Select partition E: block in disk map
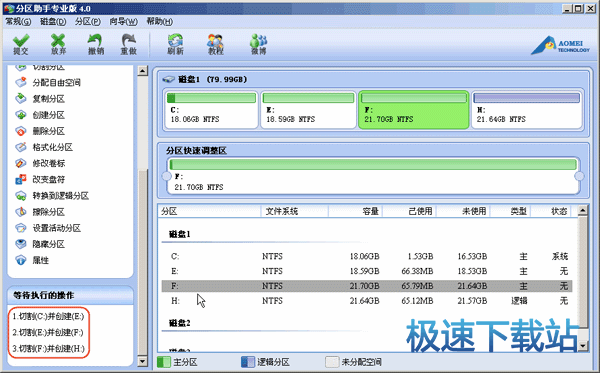Viewport: 600px width, 373px height. (x=308, y=109)
